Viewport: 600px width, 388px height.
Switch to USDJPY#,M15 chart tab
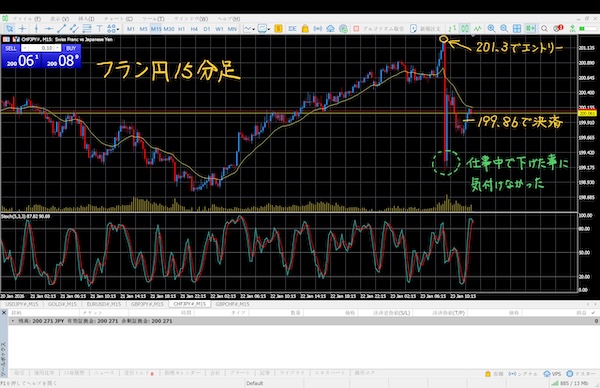click(x=21, y=304)
